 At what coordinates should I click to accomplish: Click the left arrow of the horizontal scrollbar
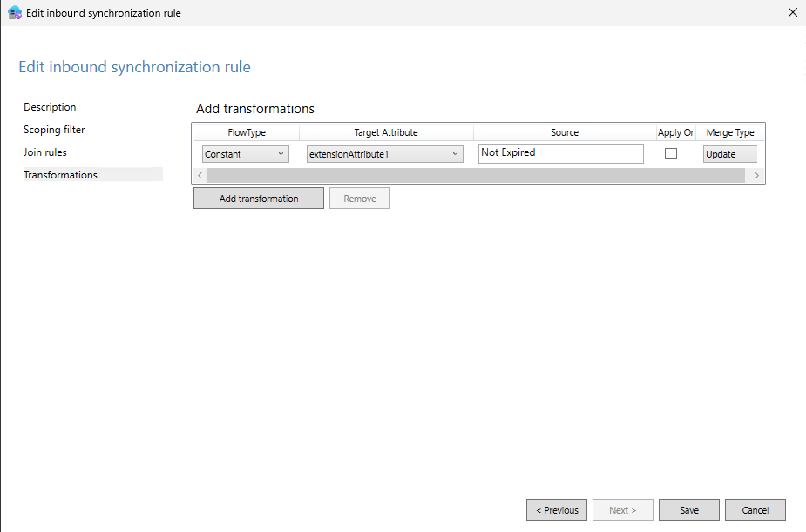pos(200,175)
